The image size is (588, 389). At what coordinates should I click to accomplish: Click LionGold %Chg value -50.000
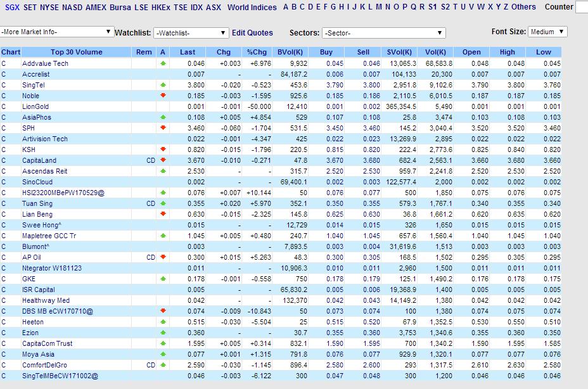click(260, 106)
